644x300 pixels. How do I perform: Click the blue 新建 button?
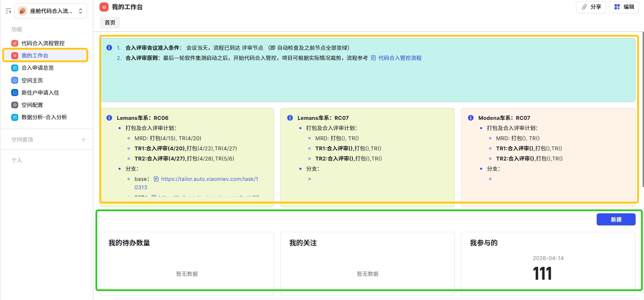point(616,219)
